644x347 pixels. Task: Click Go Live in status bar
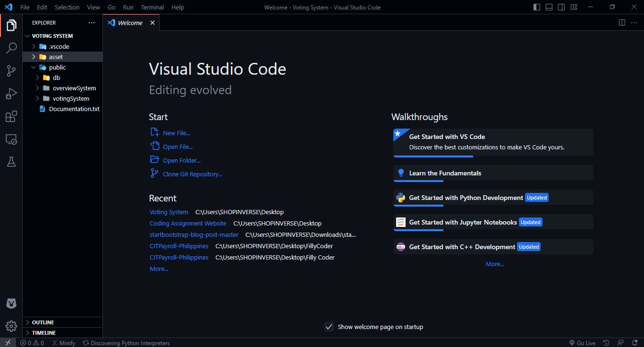click(582, 343)
